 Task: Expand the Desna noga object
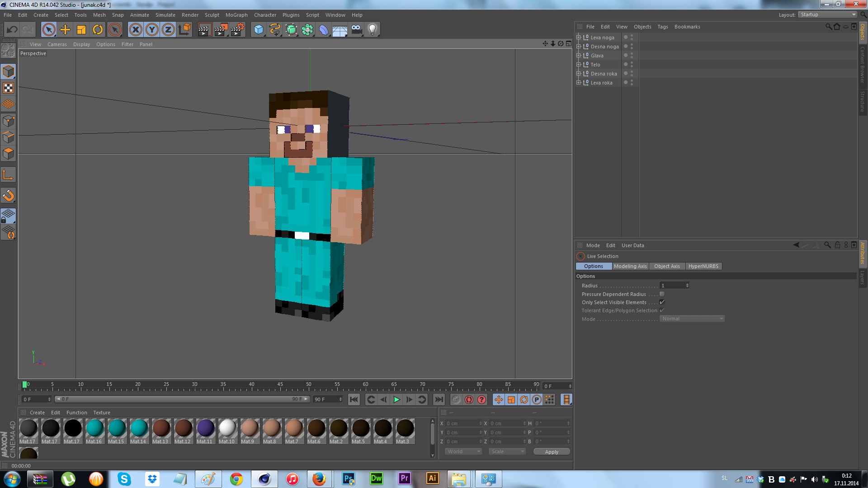pyautogui.click(x=578, y=47)
